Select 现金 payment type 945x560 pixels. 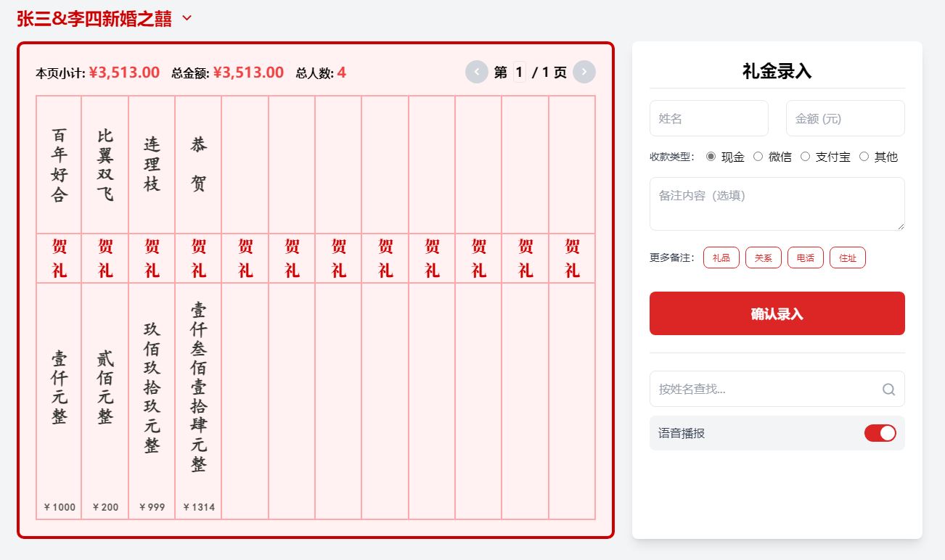(x=711, y=157)
